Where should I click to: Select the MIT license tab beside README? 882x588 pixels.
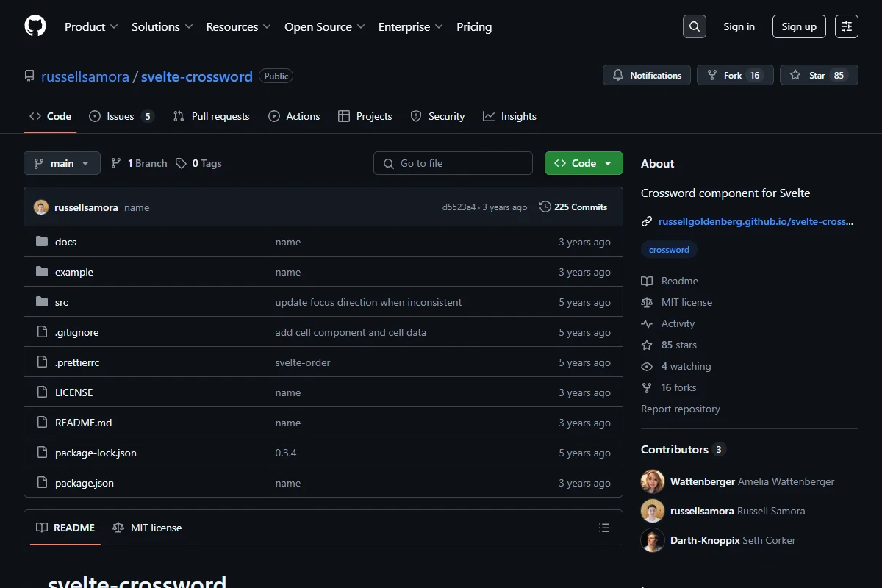tap(147, 528)
